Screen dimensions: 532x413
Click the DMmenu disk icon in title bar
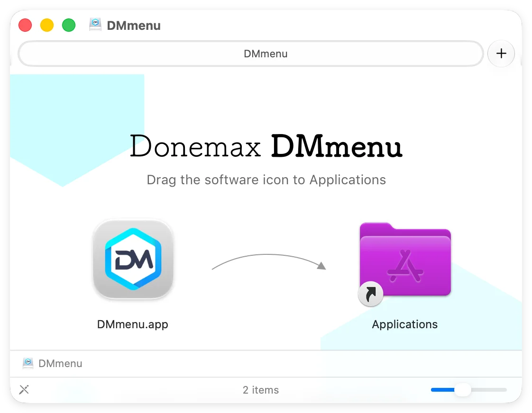[95, 25]
